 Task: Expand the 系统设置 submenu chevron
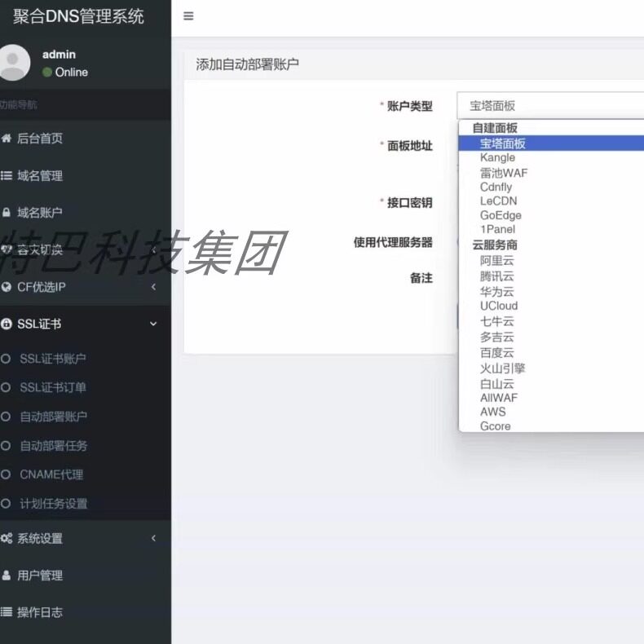pos(153,538)
